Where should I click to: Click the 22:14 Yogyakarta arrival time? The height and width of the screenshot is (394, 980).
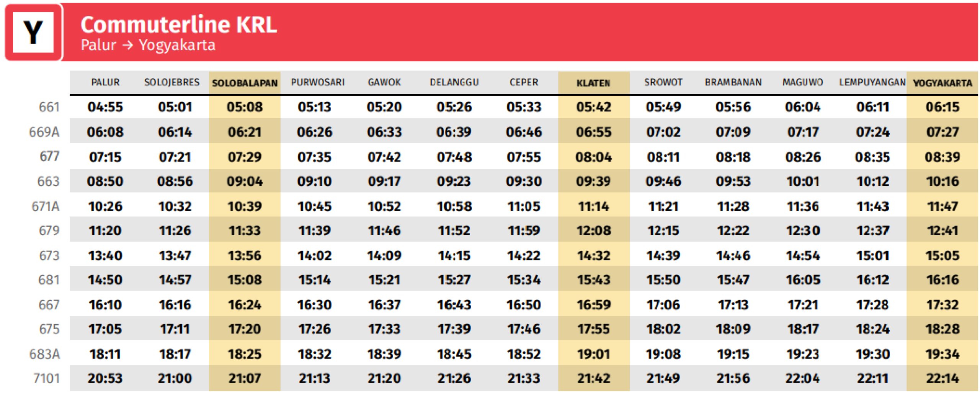(942, 378)
